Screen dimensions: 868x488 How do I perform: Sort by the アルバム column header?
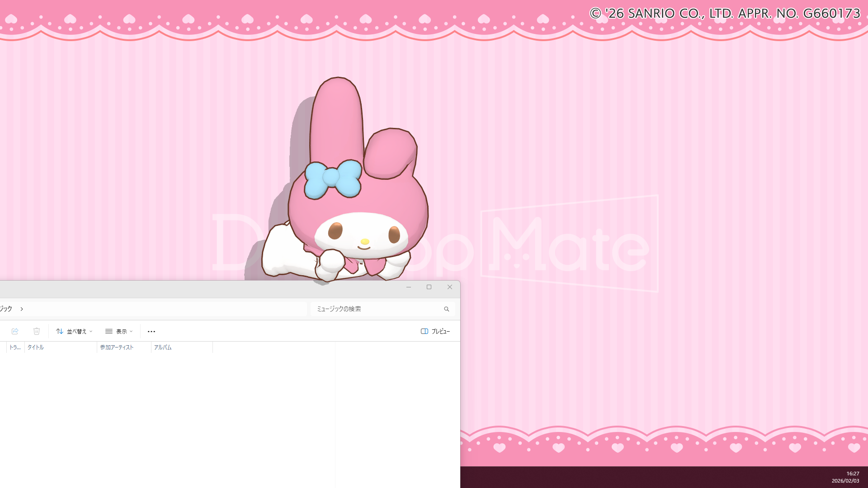point(163,347)
